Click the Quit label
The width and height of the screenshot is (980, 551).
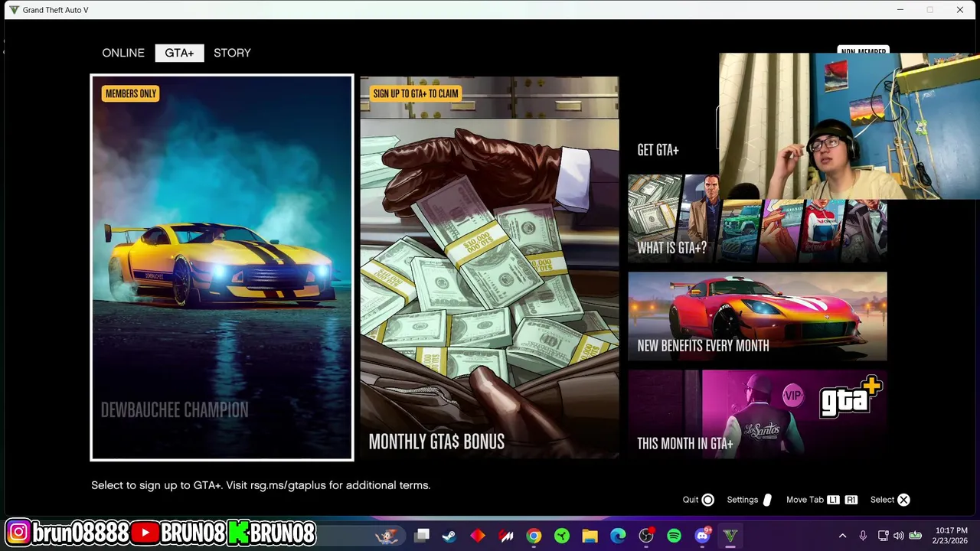(691, 500)
